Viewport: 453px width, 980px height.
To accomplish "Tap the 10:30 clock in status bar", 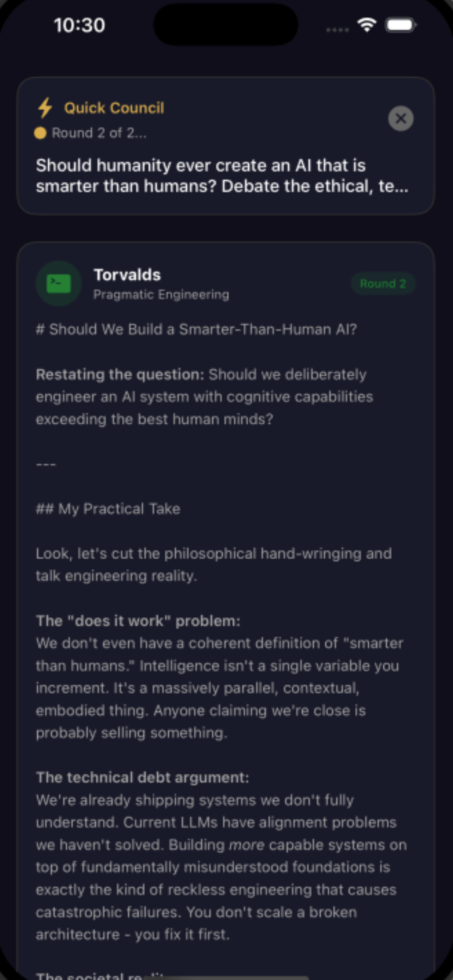I will click(x=79, y=25).
